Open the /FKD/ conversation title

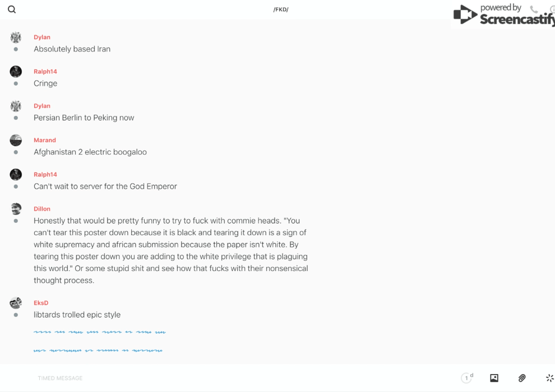pos(281,10)
